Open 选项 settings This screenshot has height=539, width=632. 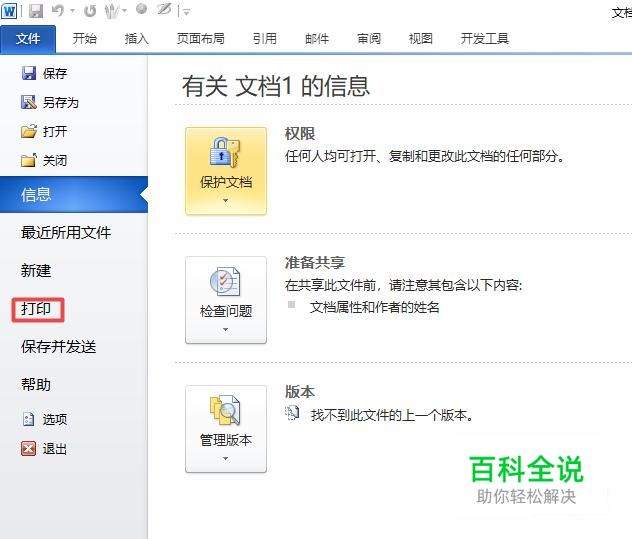[x=55, y=420]
